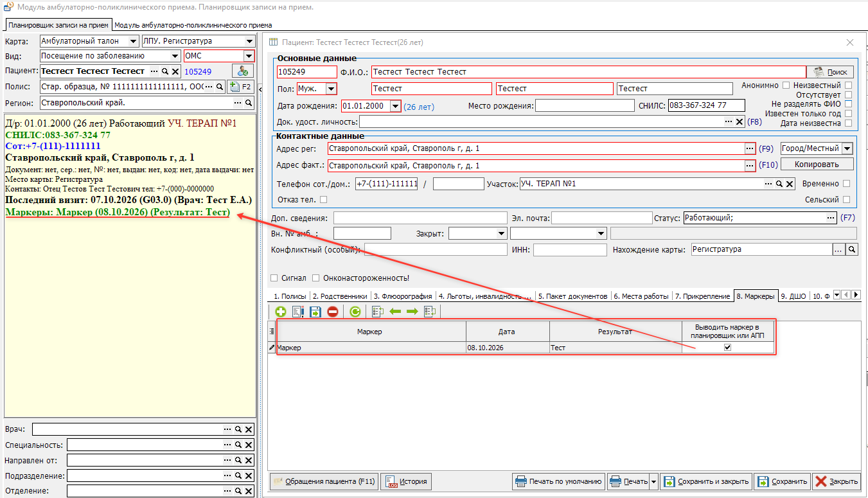Click the blue floppy-disk save icon in the markers toolbar
Image resolution: width=868 pixels, height=498 pixels.
coord(315,312)
